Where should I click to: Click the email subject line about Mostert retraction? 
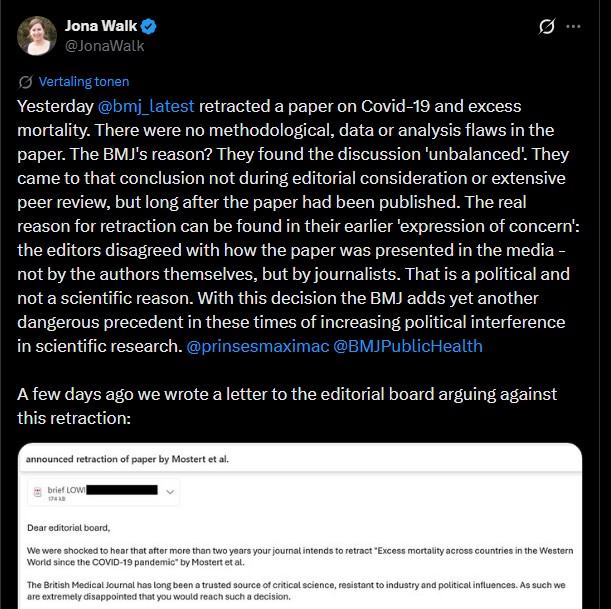pyautogui.click(x=127, y=459)
